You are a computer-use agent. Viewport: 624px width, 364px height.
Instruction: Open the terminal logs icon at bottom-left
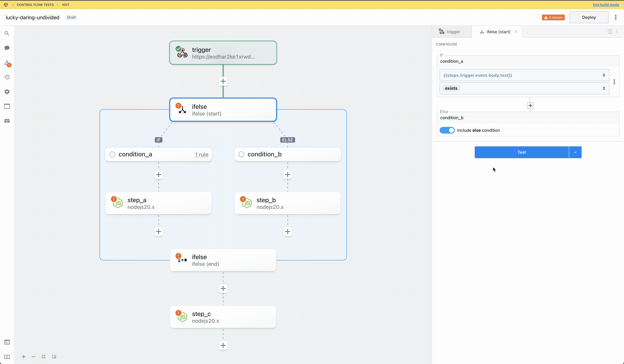coord(7,342)
